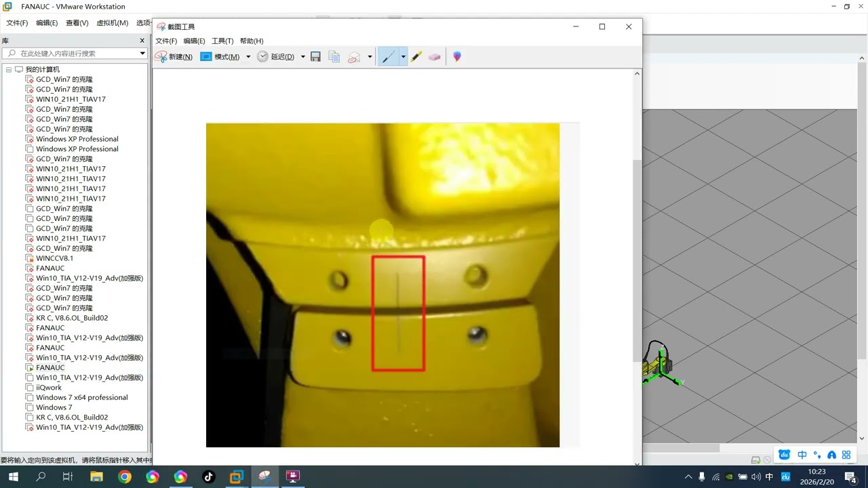Open the clock showing 10:23
The height and width of the screenshot is (488, 868).
coord(816,476)
